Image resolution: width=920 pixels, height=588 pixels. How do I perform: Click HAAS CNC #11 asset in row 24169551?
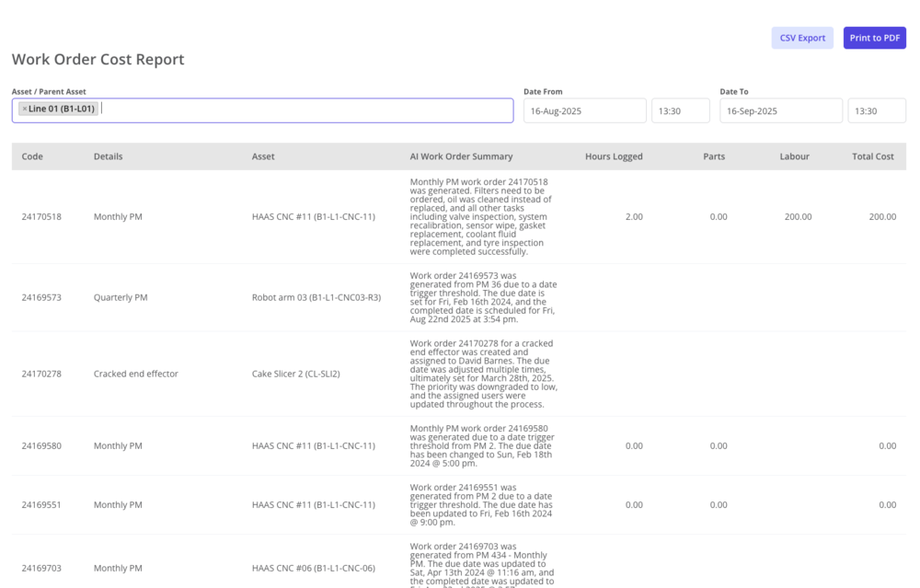pyautogui.click(x=314, y=504)
